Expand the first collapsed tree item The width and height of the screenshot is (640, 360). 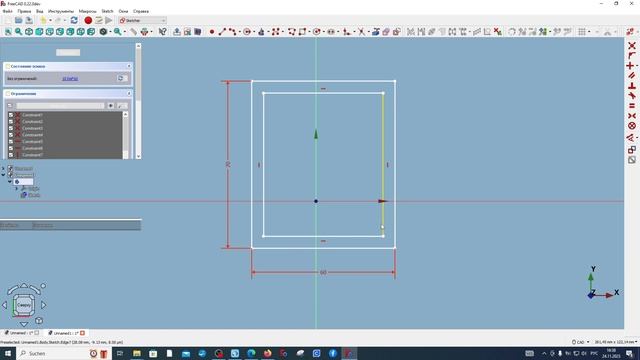tap(3, 168)
